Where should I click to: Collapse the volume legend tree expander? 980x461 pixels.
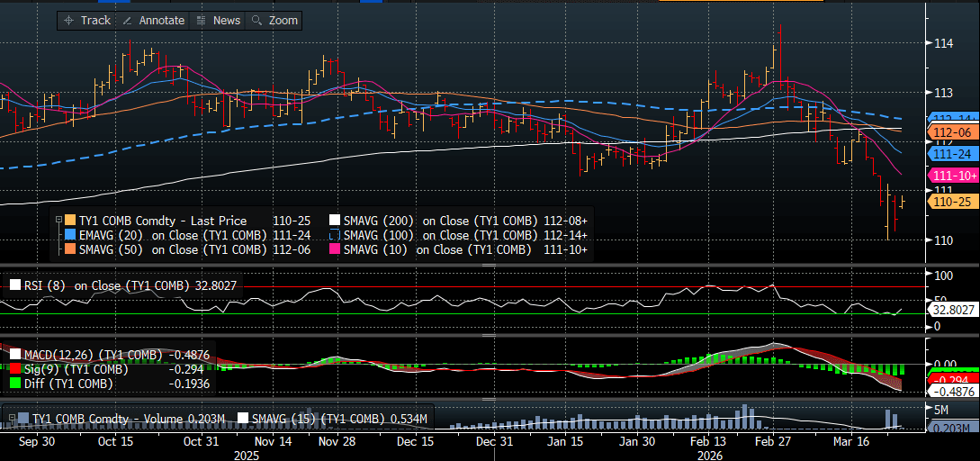click(x=11, y=419)
